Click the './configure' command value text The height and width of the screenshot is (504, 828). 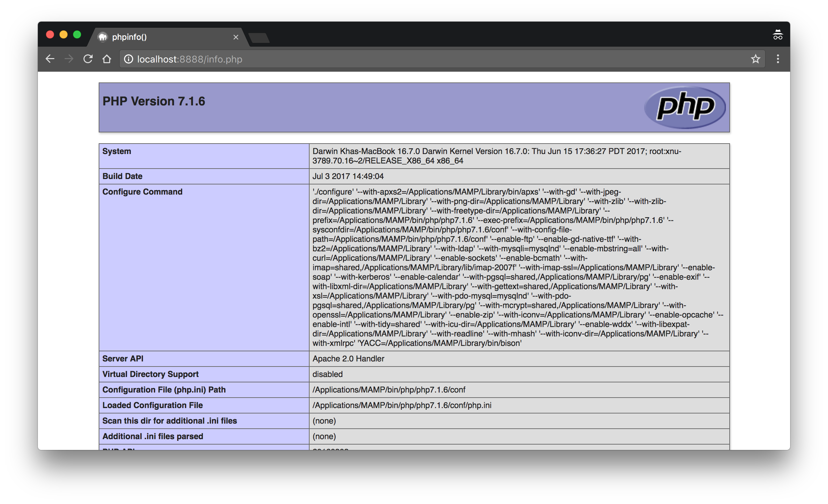click(x=518, y=268)
